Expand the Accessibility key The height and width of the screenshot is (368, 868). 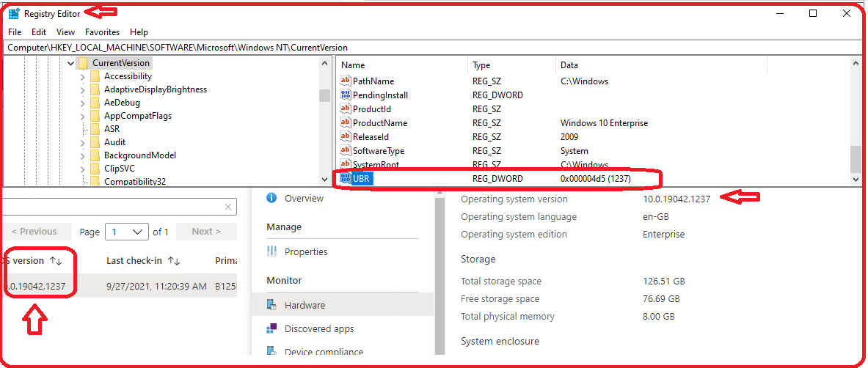click(82, 76)
